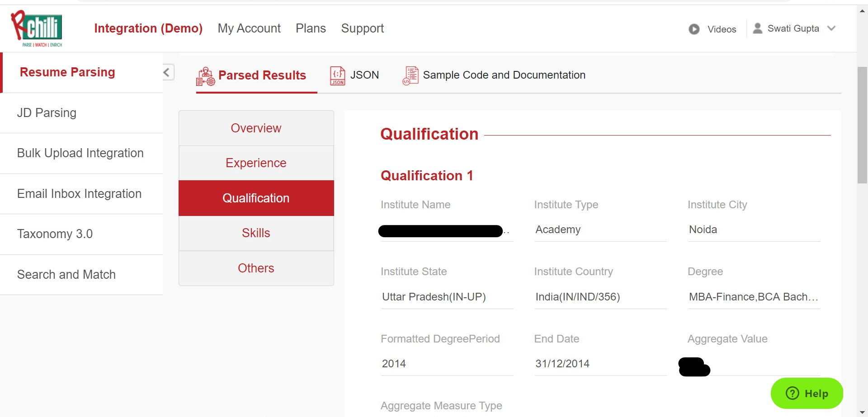Show the Overview section
Screen dimensions: 868x417
click(256, 128)
